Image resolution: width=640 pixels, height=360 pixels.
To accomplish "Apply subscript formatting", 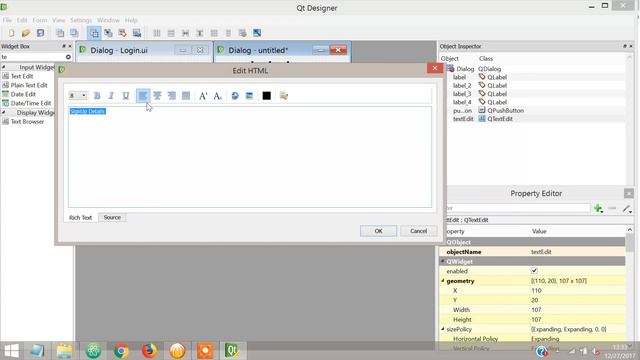I will (218, 96).
